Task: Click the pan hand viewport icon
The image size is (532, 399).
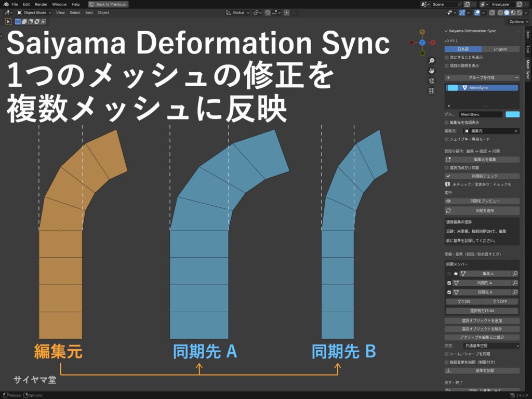Action: [x=432, y=71]
